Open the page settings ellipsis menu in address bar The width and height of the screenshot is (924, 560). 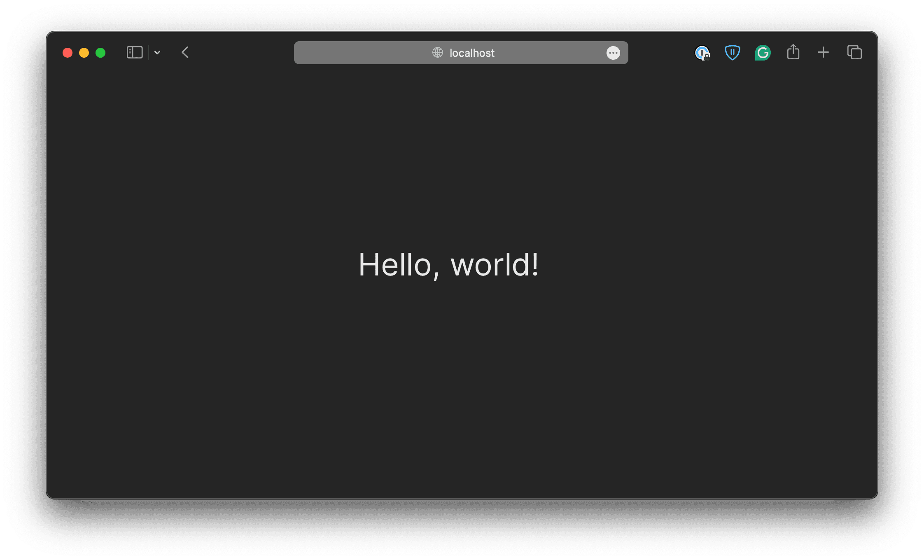[x=613, y=53]
